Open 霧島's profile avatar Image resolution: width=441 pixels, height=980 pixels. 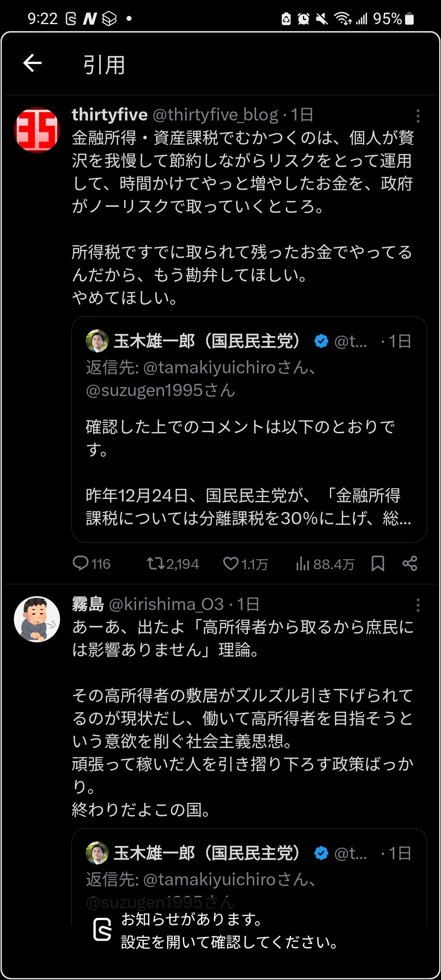click(x=37, y=619)
